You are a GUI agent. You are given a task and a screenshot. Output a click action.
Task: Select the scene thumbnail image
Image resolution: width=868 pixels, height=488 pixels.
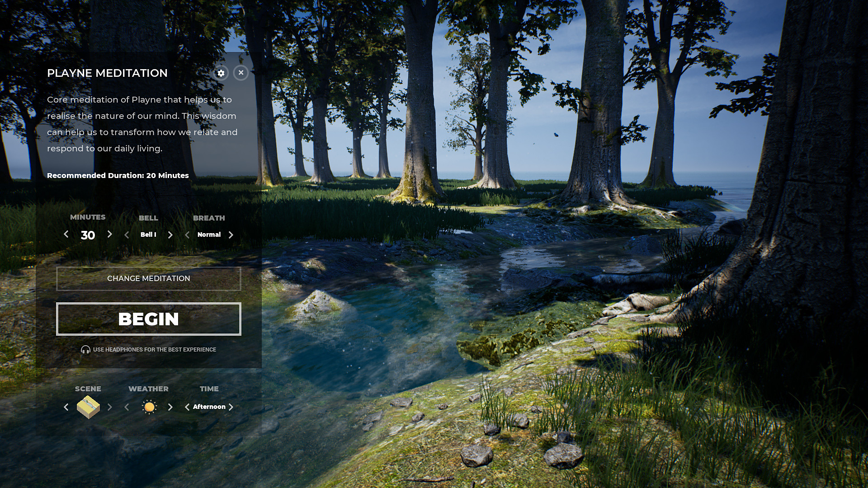(x=88, y=407)
